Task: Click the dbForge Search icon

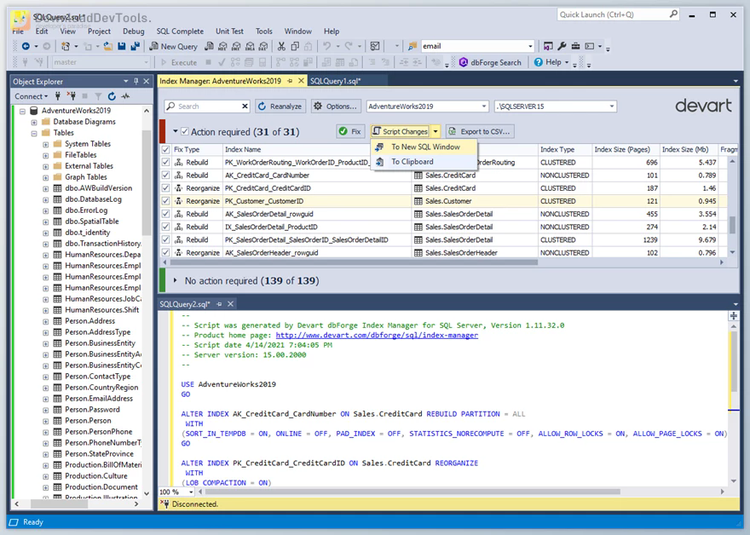Action: 463,62
